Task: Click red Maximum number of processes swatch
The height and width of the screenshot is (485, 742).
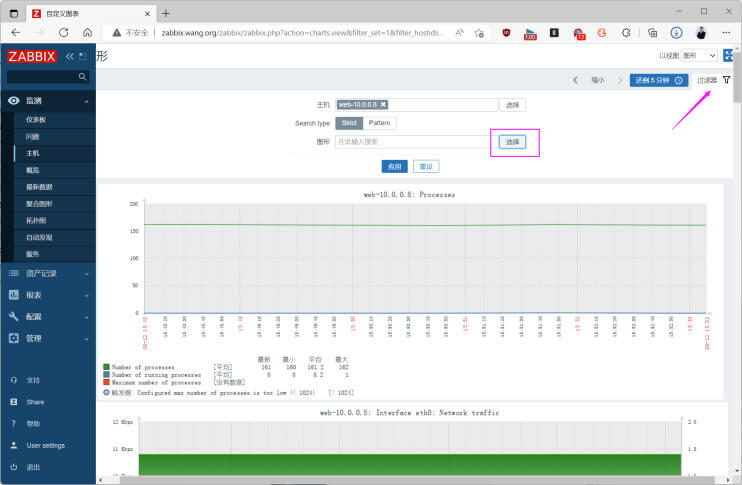Action: [x=106, y=382]
